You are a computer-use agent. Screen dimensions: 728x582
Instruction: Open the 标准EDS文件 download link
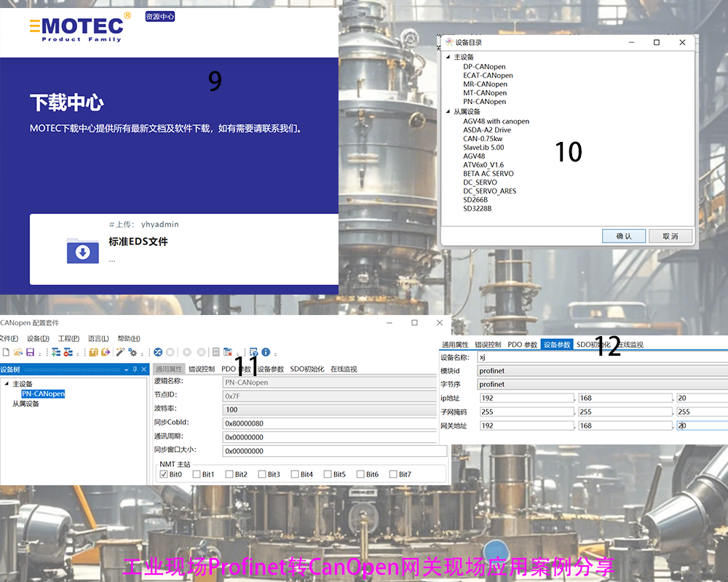point(138,242)
